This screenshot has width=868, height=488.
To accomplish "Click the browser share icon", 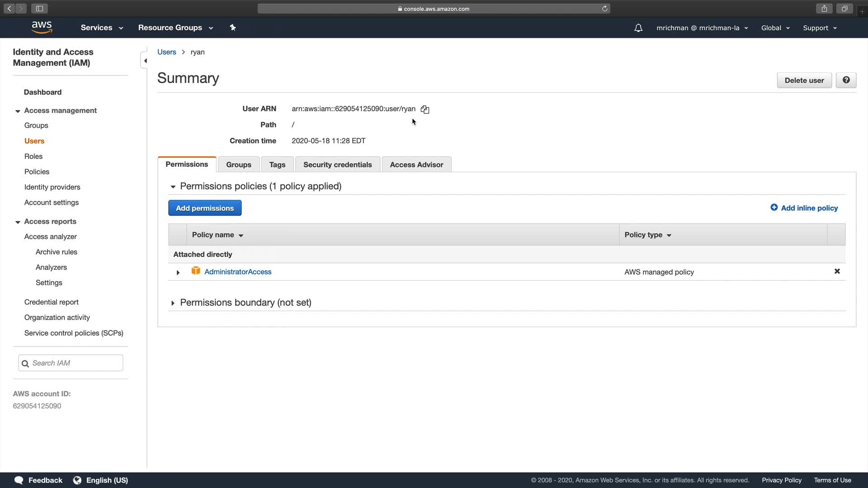I will [824, 9].
